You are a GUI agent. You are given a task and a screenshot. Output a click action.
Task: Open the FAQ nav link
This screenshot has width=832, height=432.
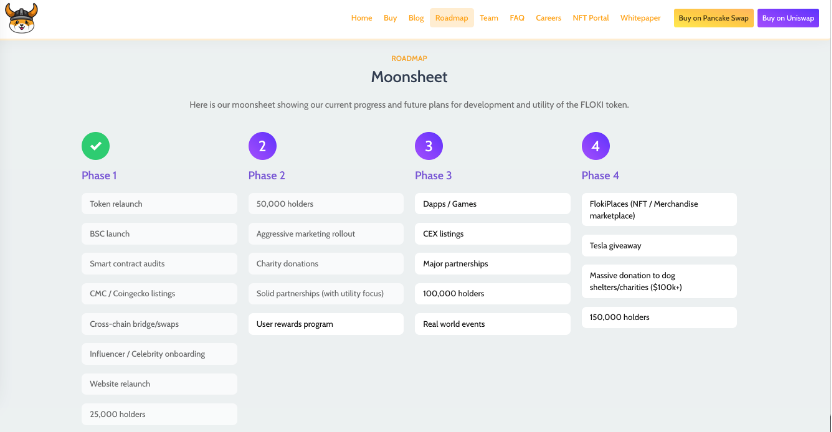(517, 18)
